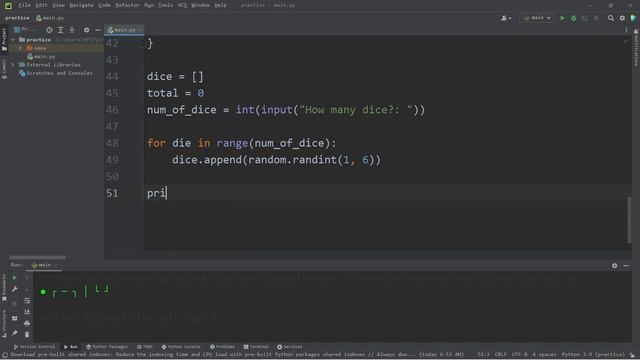Toggle scroll to end in Run console
This screenshot has width=640, height=360.
click(27, 312)
